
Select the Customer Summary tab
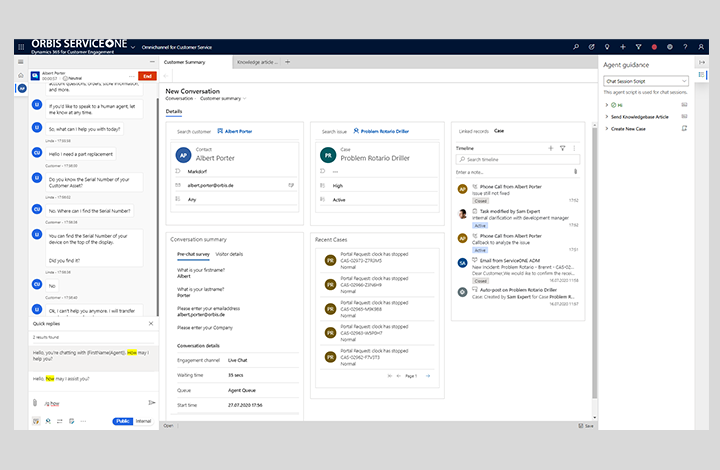(185, 62)
